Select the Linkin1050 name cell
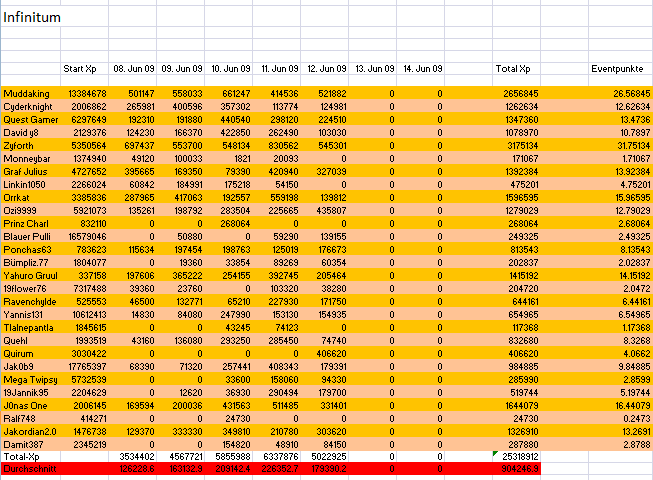Screen dimensions: 653x480 [31, 184]
